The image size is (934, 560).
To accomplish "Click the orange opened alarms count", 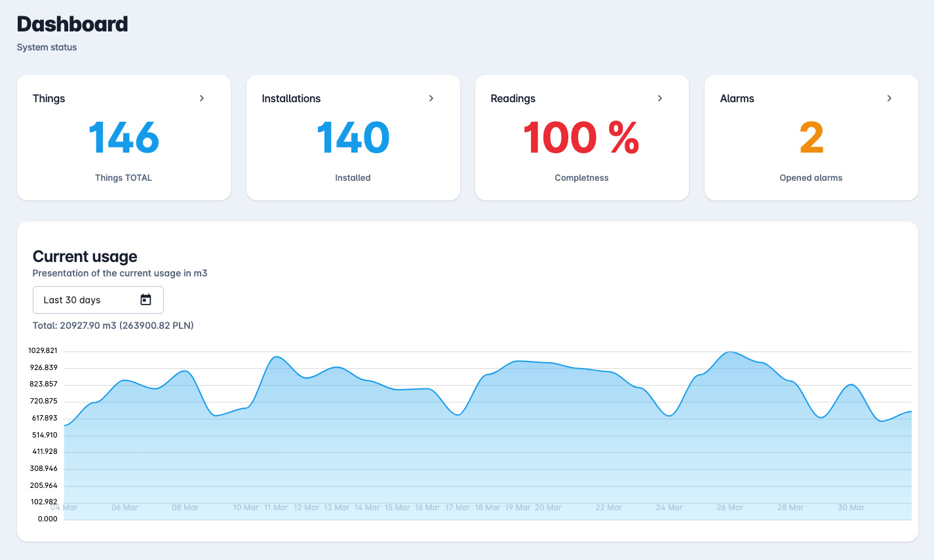I will click(811, 138).
